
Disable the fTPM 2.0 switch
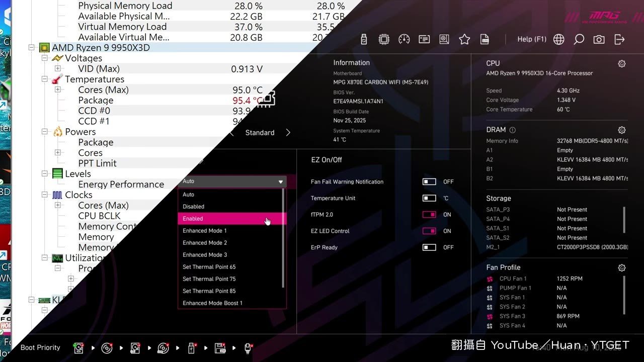(x=429, y=215)
